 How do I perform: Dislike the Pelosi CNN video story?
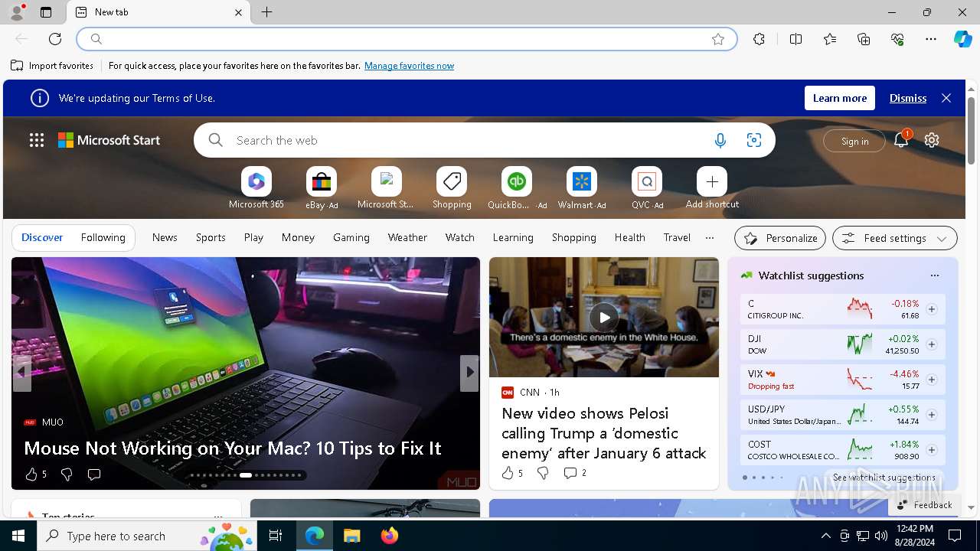543,473
